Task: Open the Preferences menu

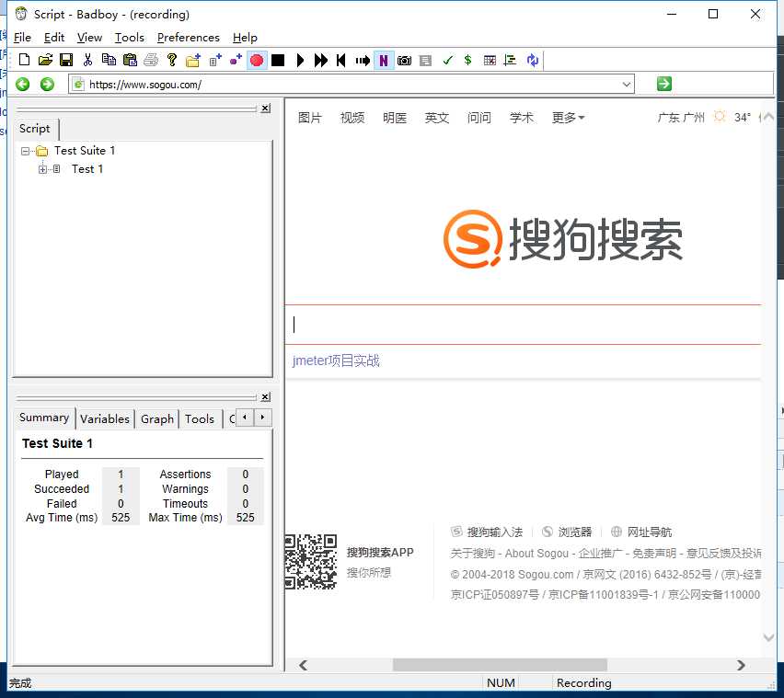Action: [x=188, y=38]
